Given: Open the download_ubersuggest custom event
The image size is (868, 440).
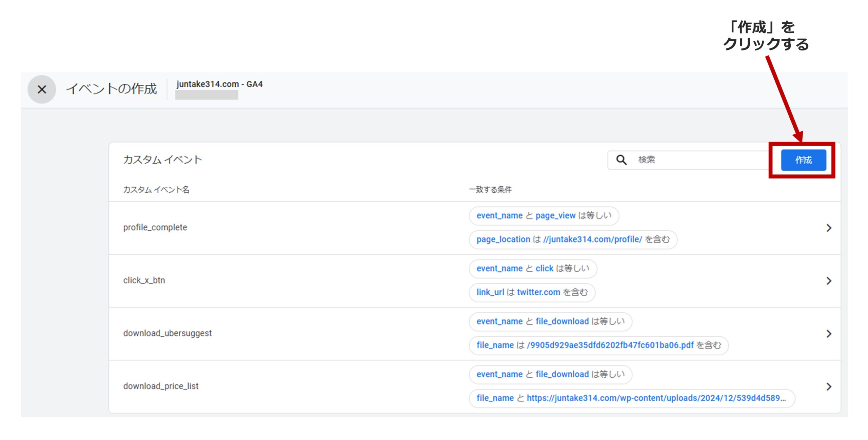Looking at the screenshot, I should click(x=167, y=333).
